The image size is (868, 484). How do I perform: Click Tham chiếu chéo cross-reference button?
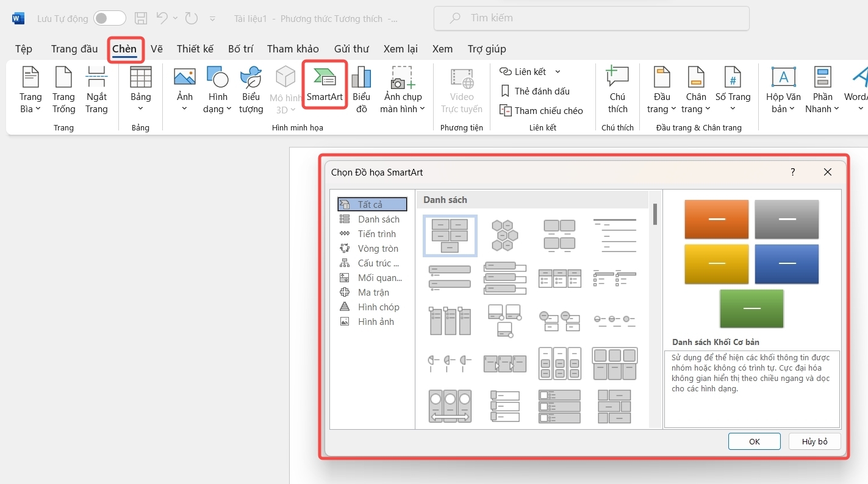tap(541, 111)
